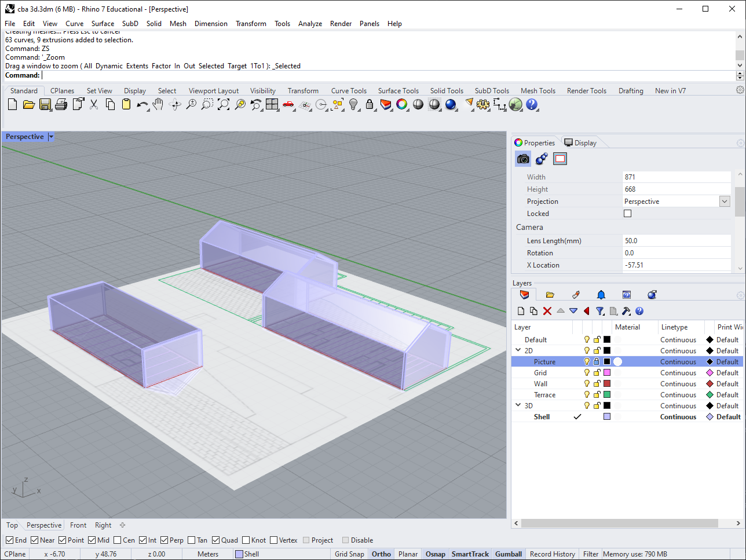Click the red X to delete the selected layer
Image resolution: width=746 pixels, height=560 pixels.
[x=547, y=311]
